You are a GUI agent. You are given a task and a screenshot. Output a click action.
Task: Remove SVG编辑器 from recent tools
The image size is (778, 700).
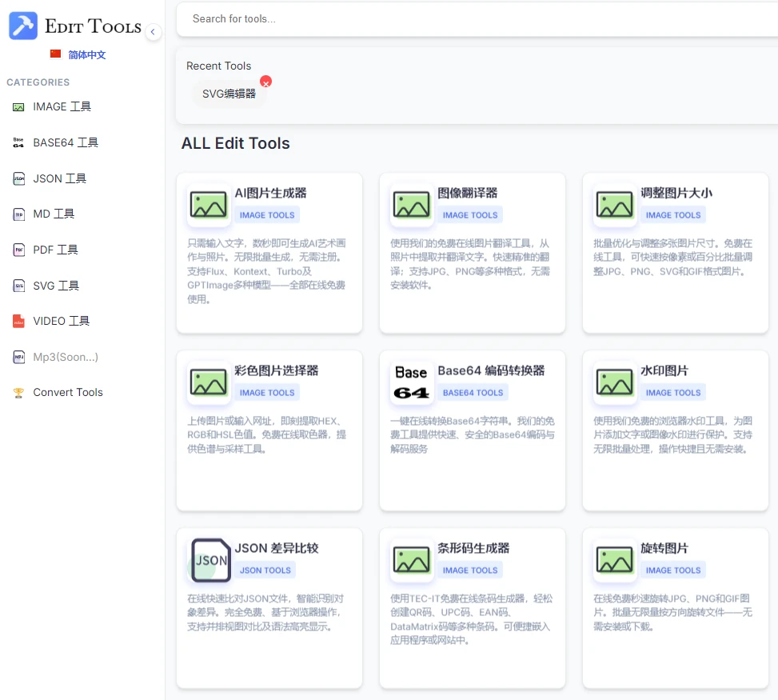click(266, 82)
